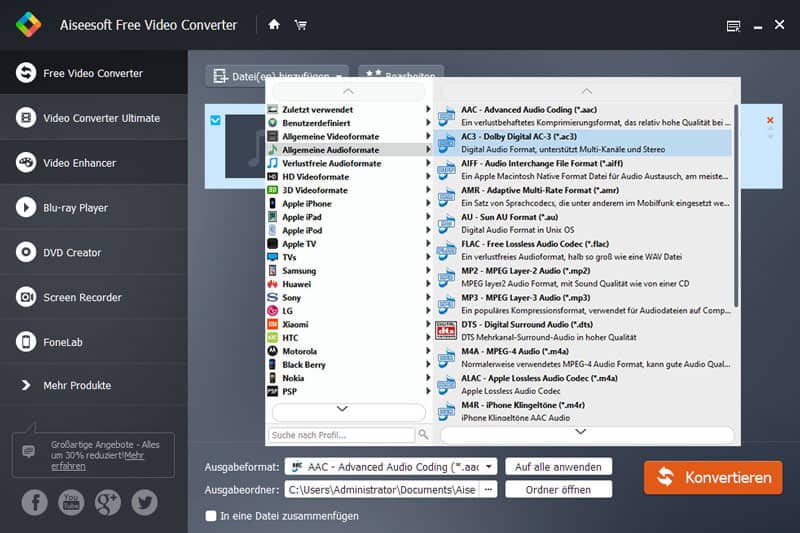The image size is (800, 533).
Task: Click 'Auf alle anwenden' button
Action: click(558, 467)
